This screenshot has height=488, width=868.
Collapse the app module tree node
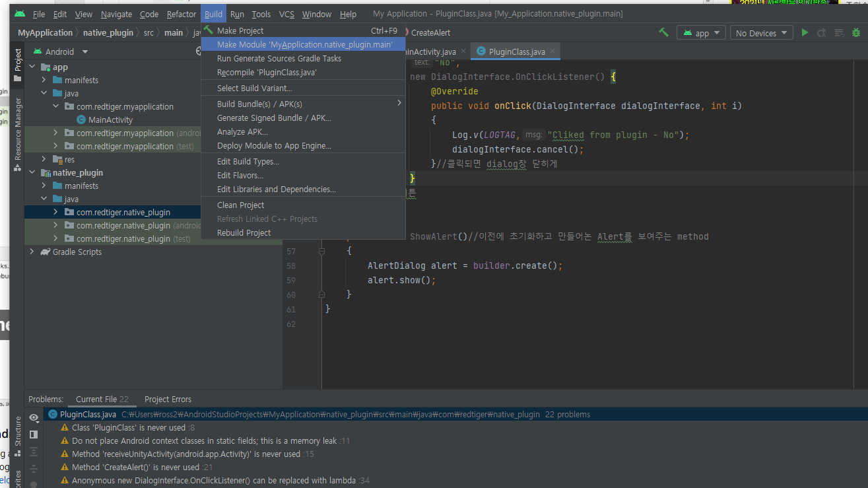tap(32, 67)
